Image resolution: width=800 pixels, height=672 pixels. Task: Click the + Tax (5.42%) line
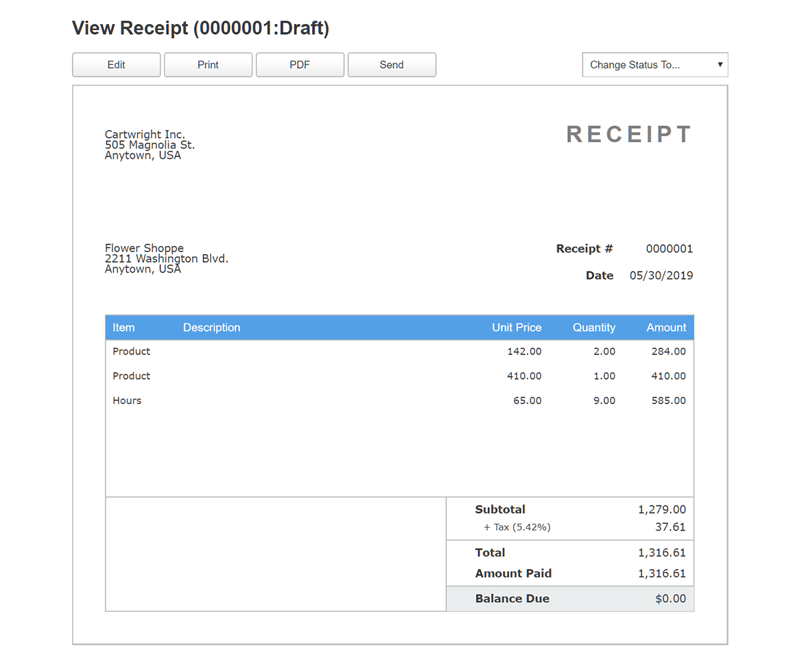(x=517, y=527)
